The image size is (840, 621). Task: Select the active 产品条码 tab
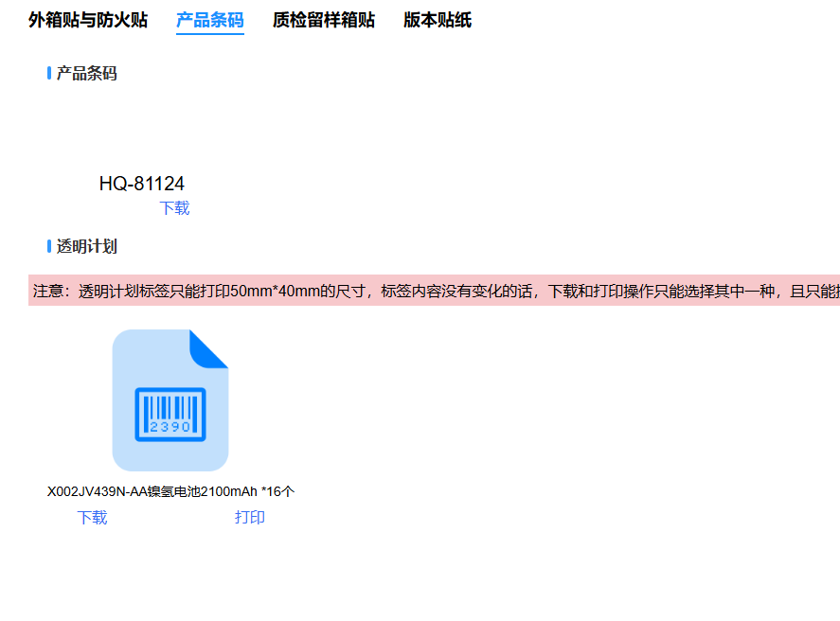210,20
